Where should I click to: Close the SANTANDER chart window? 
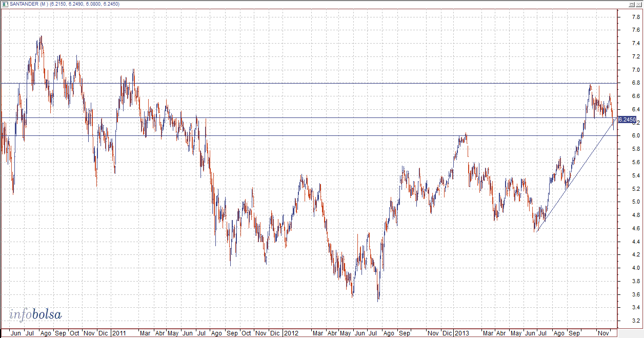pyautogui.click(x=639, y=4)
